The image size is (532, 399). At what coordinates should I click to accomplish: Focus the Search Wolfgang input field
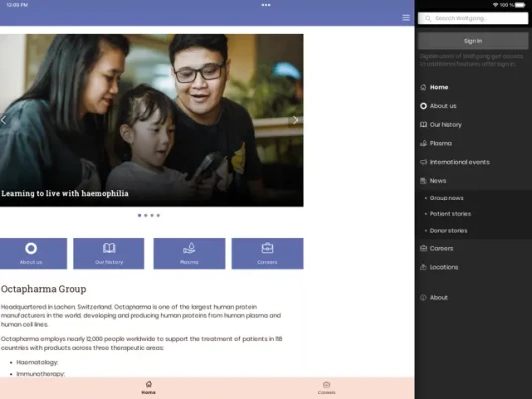pyautogui.click(x=473, y=18)
